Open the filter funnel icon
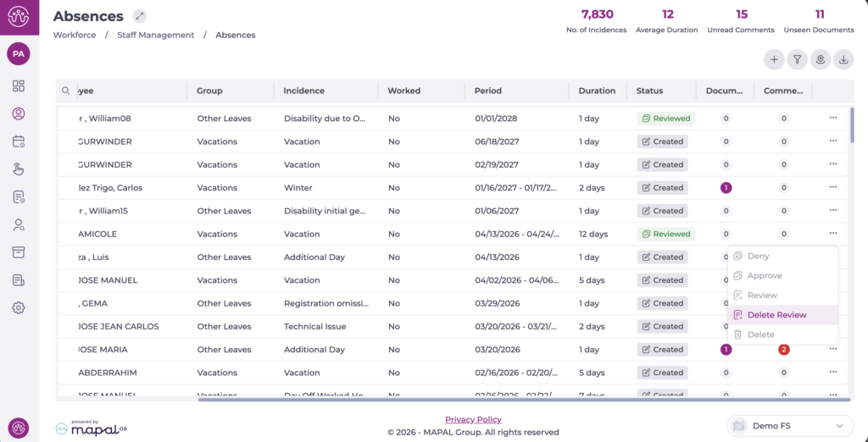This screenshot has height=442, width=868. [x=797, y=59]
